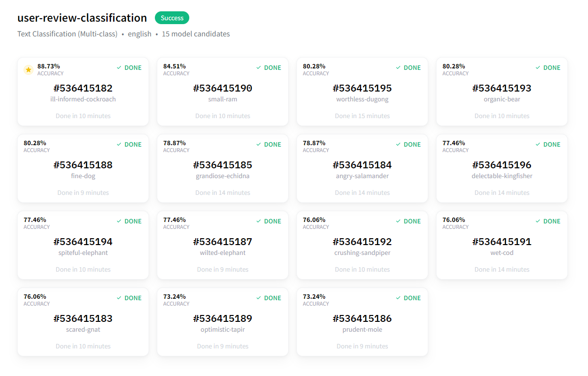
Task: Click the 88.73% accuracy value
Action: (49, 66)
